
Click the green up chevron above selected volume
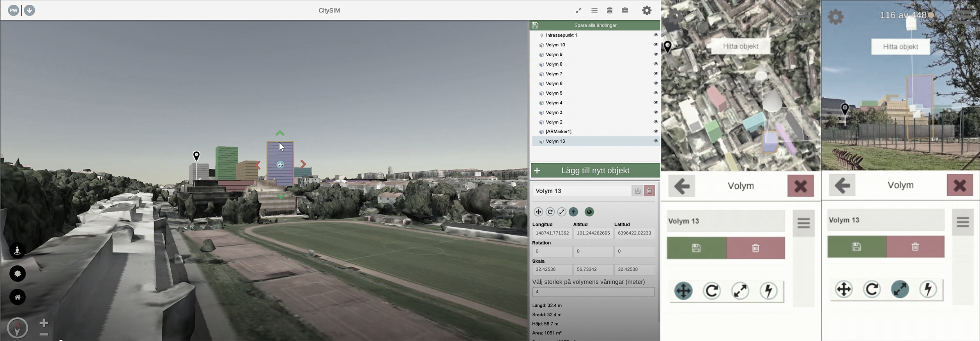pyautogui.click(x=280, y=133)
